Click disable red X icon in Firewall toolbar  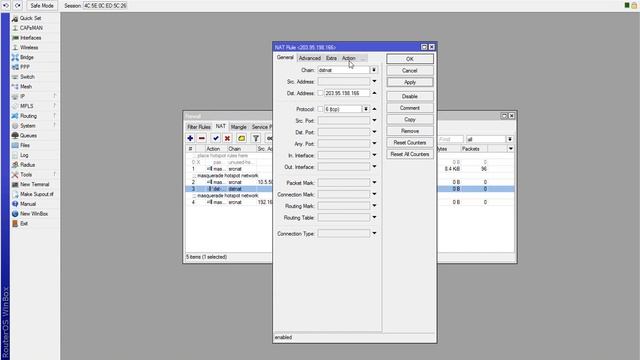point(227,139)
